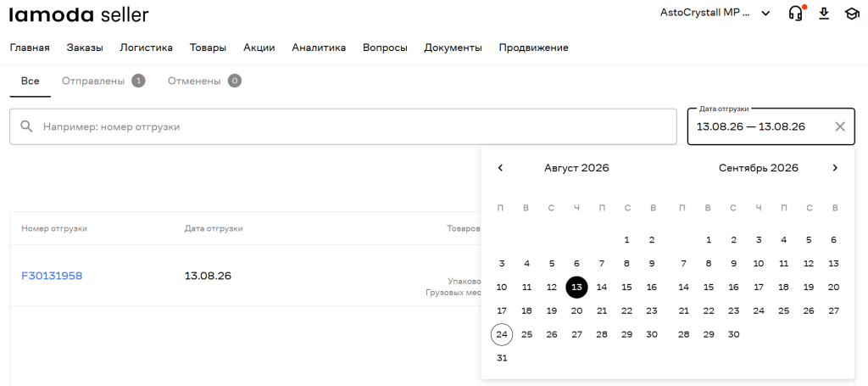Select 24 August 2026 in calendar
The height and width of the screenshot is (386, 868).
[502, 334]
